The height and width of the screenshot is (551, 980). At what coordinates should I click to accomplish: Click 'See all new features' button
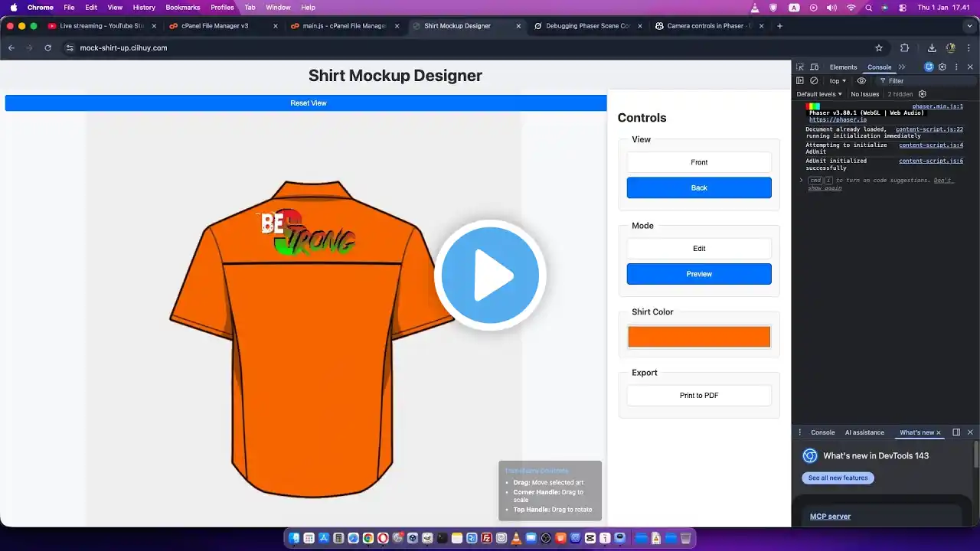pyautogui.click(x=838, y=478)
